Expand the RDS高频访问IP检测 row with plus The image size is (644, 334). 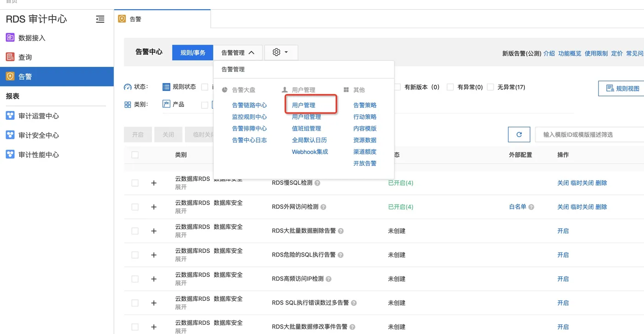[x=154, y=279]
